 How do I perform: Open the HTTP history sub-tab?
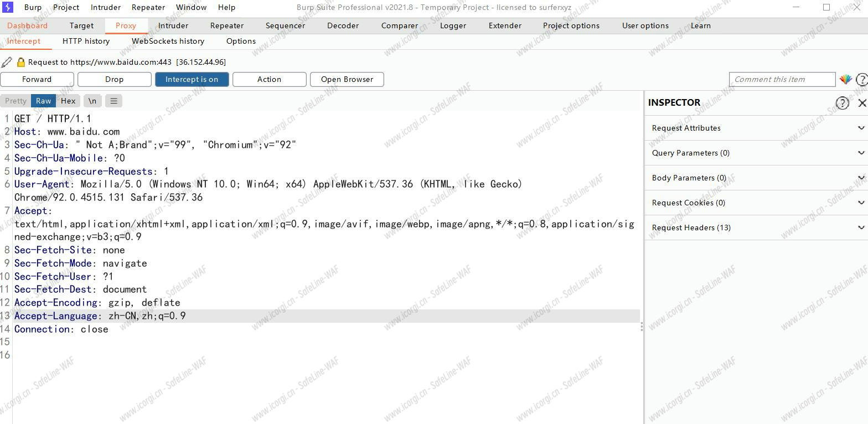coord(86,41)
